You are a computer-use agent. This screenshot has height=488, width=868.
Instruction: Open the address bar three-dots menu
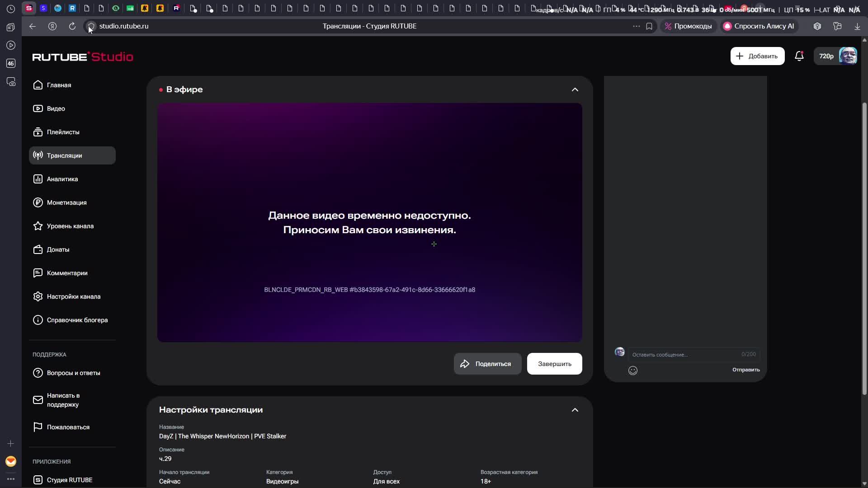coord(637,26)
